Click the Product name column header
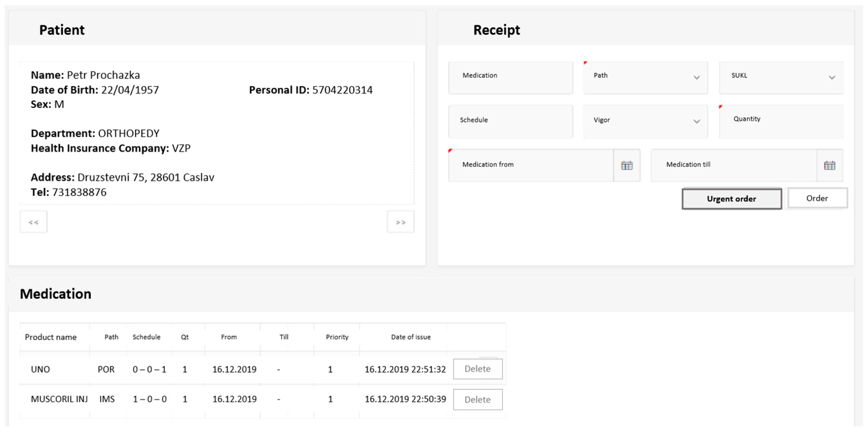 pyautogui.click(x=51, y=337)
